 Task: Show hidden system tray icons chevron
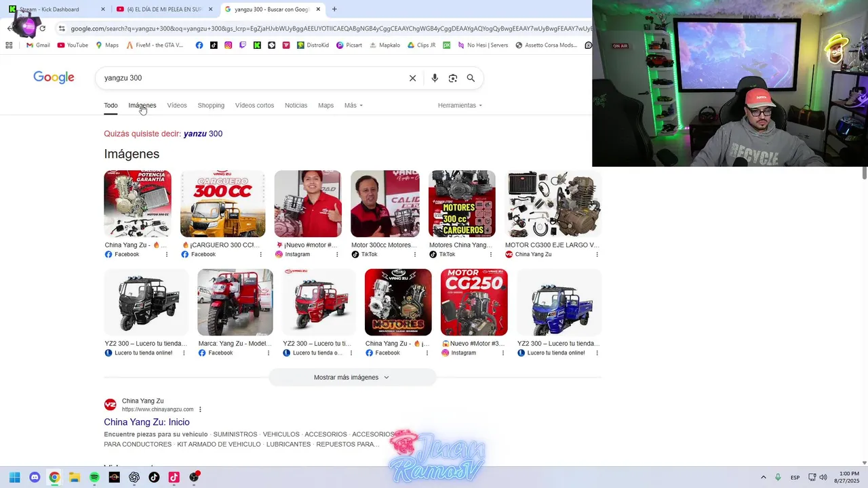point(763,477)
